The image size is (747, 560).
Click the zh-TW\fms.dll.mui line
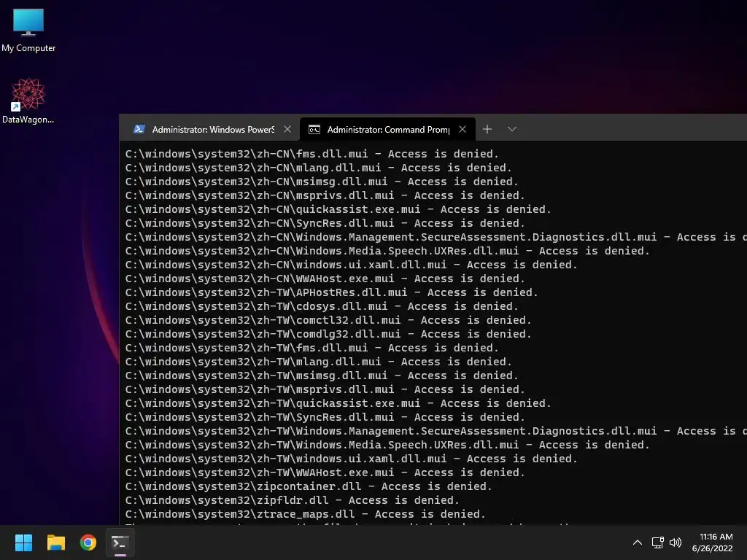pyautogui.click(x=312, y=348)
